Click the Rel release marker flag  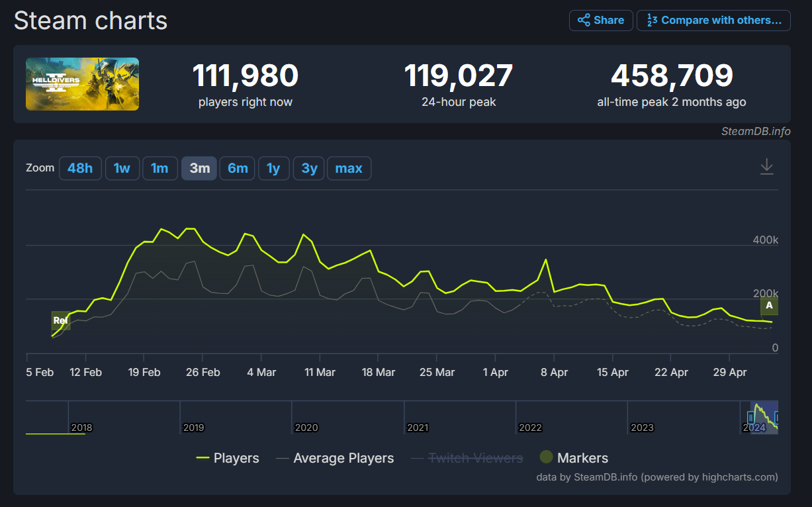60,321
